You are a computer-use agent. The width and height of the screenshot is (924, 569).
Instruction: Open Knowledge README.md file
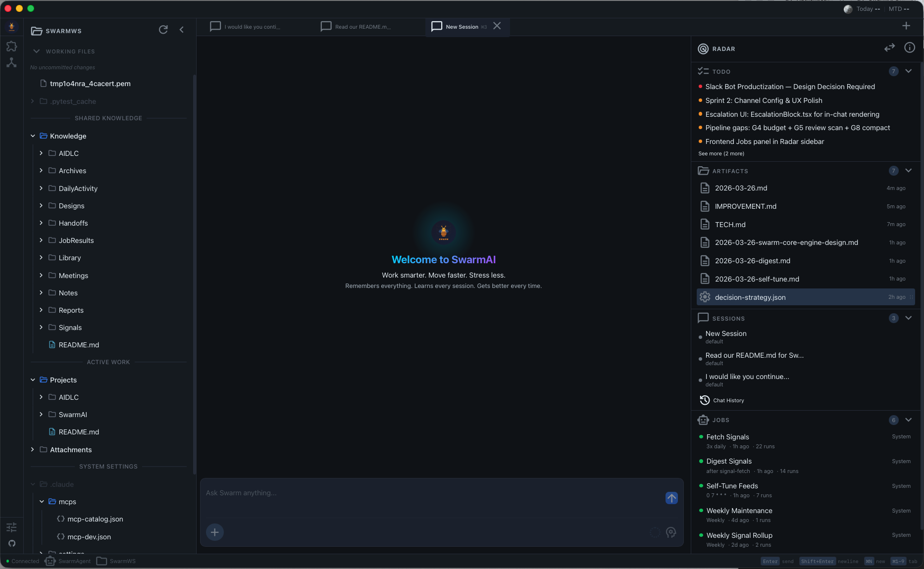(x=79, y=344)
